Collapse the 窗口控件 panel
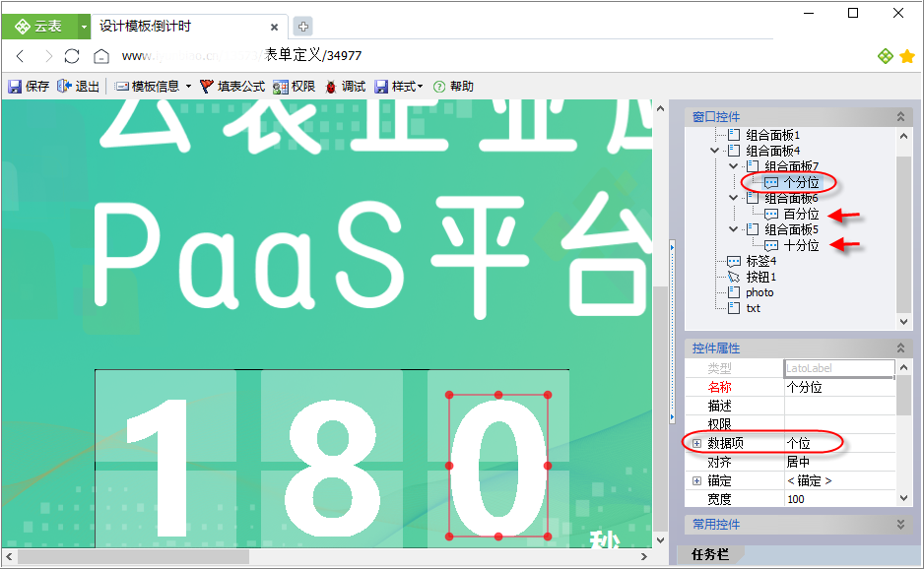Image resolution: width=924 pixels, height=569 pixels. coord(900,116)
